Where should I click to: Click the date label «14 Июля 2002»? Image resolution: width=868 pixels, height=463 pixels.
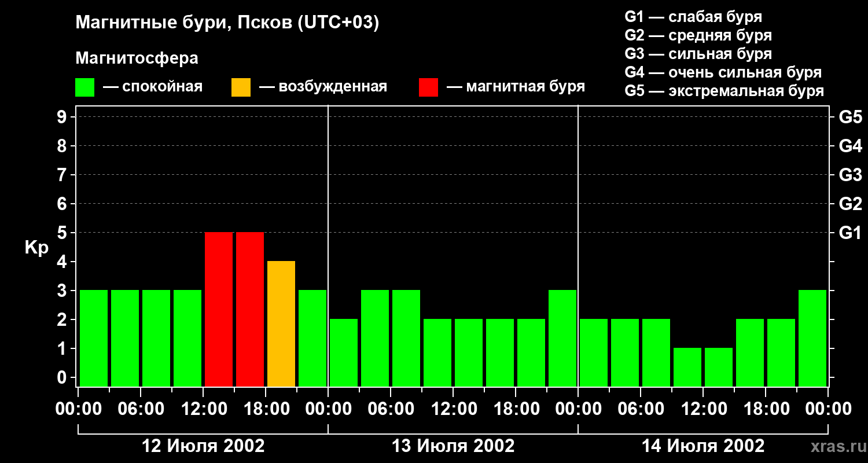[x=703, y=446]
